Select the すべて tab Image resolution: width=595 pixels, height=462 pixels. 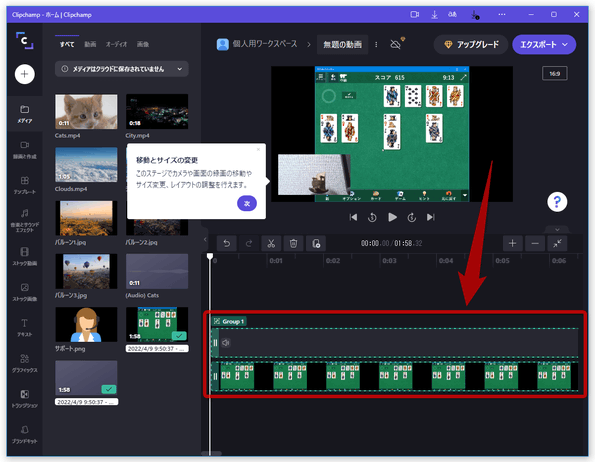[x=67, y=44]
